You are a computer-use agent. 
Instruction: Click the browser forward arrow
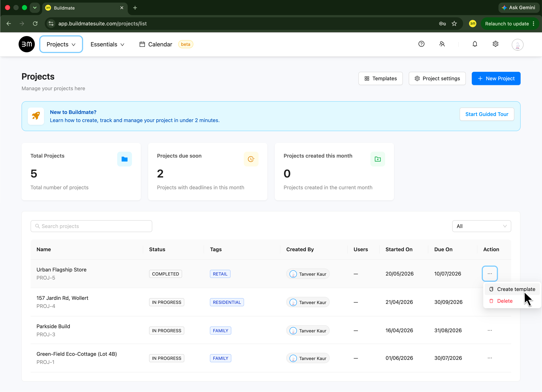(22, 24)
